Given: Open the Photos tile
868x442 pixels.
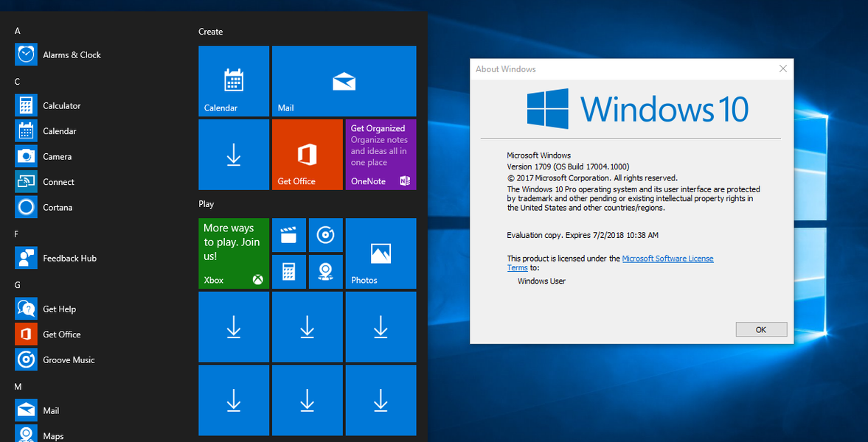Looking at the screenshot, I should pyautogui.click(x=381, y=253).
